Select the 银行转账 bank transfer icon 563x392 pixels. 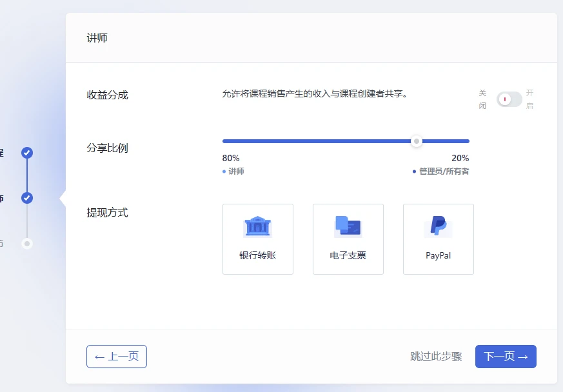pyautogui.click(x=258, y=226)
